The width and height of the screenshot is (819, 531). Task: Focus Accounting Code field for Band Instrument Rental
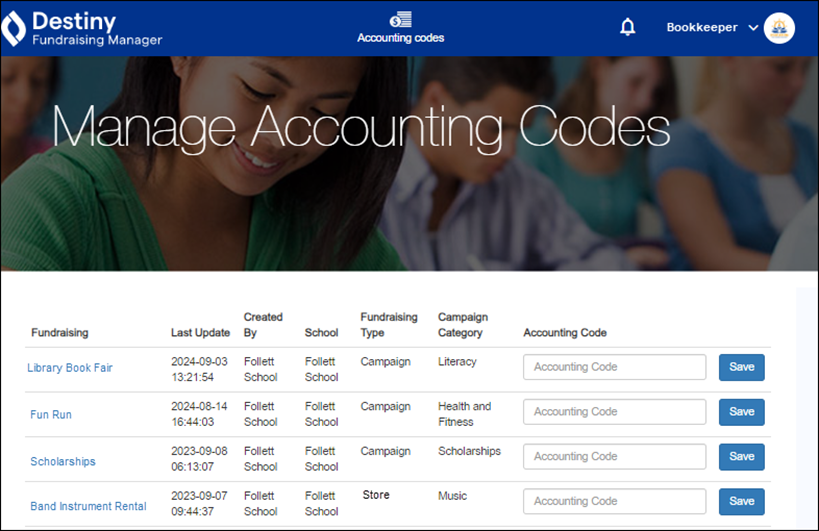(x=614, y=502)
